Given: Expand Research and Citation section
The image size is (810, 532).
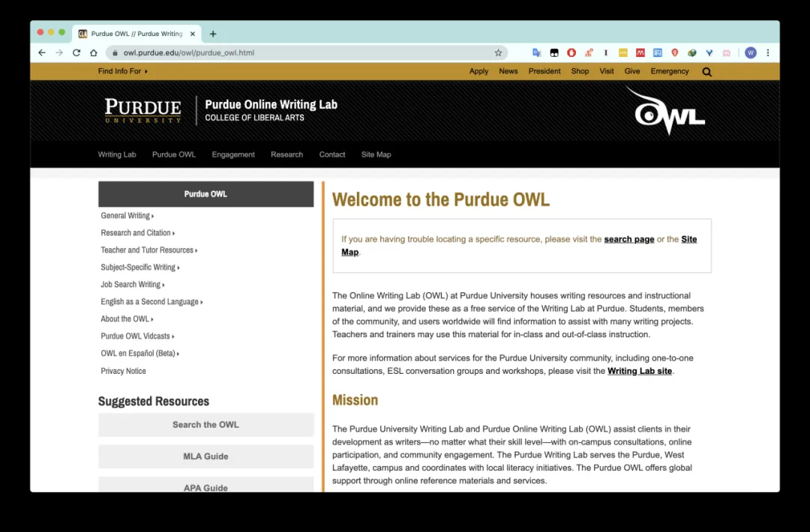Looking at the screenshot, I should [x=137, y=233].
